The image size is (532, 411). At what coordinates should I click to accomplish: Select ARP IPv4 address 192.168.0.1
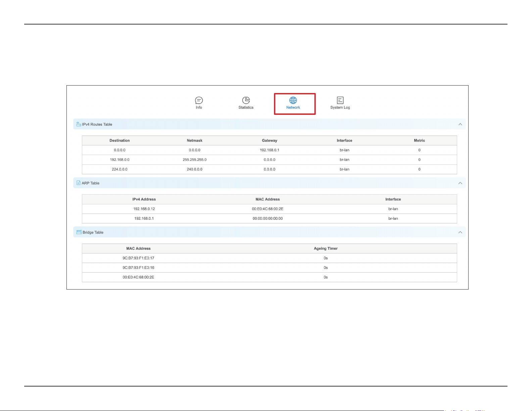(x=144, y=218)
